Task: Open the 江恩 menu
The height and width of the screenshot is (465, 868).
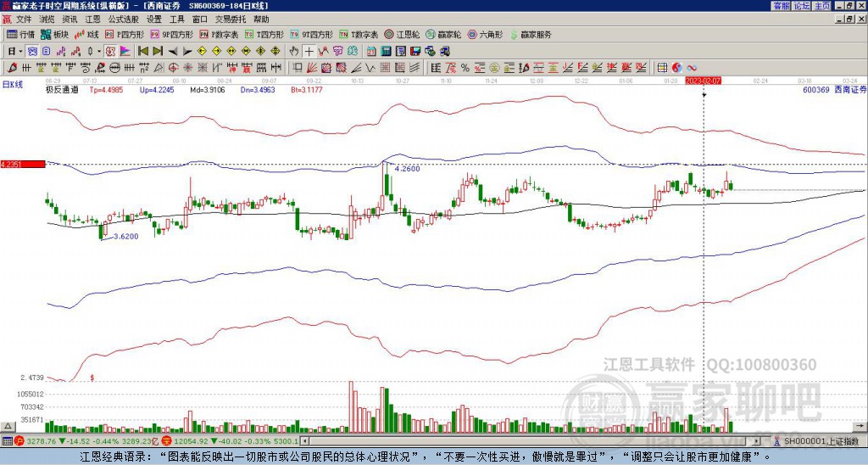Action: click(92, 20)
